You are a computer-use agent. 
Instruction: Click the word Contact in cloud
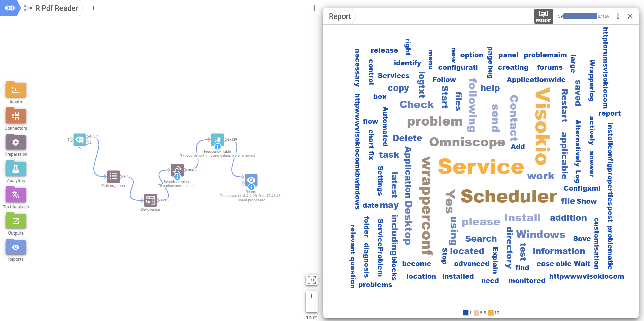coord(514,118)
